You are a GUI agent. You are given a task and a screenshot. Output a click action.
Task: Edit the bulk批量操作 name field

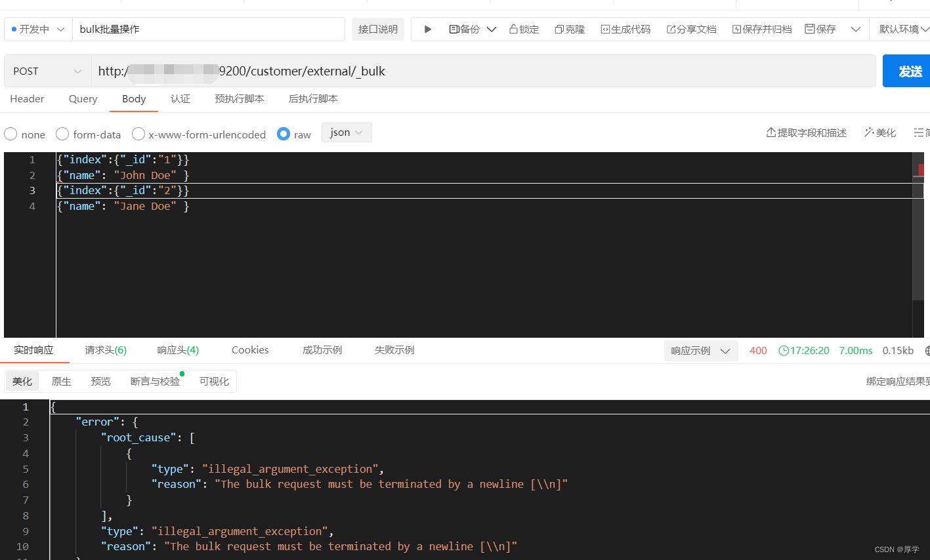point(208,30)
